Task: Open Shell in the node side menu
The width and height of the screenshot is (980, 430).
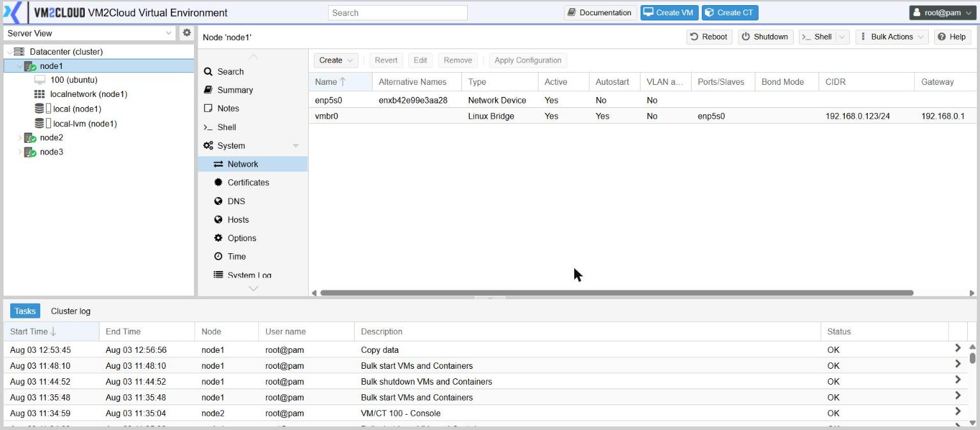Action: click(x=253, y=127)
